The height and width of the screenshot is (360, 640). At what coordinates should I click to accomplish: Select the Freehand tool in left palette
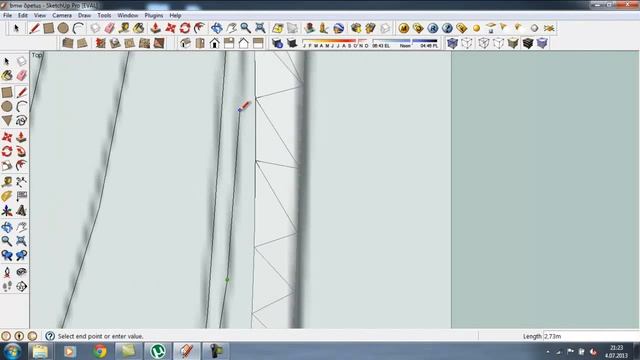22,120
